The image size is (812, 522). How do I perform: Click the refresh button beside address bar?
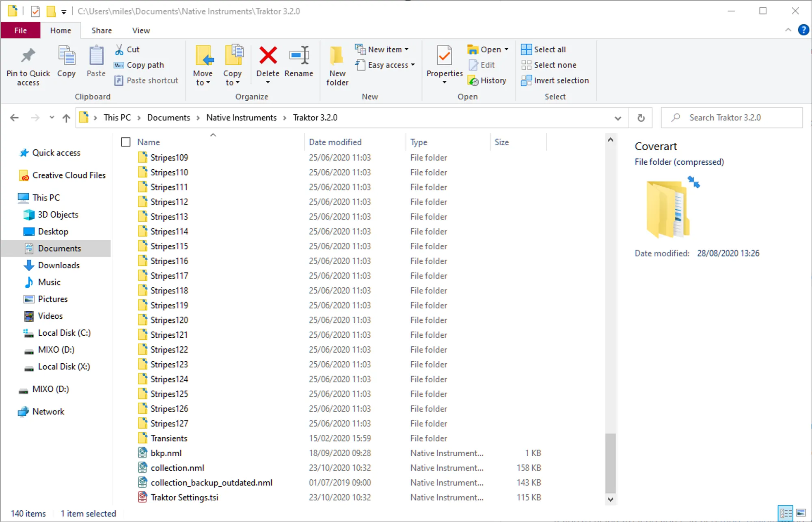(x=641, y=118)
